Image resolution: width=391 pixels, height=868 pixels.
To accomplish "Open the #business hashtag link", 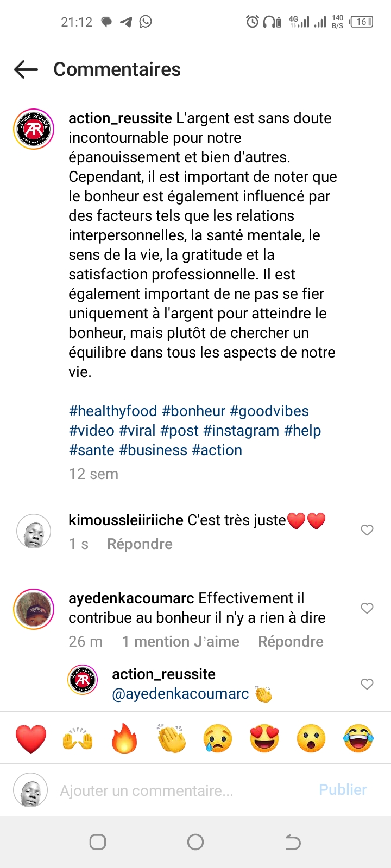I will click(x=153, y=450).
